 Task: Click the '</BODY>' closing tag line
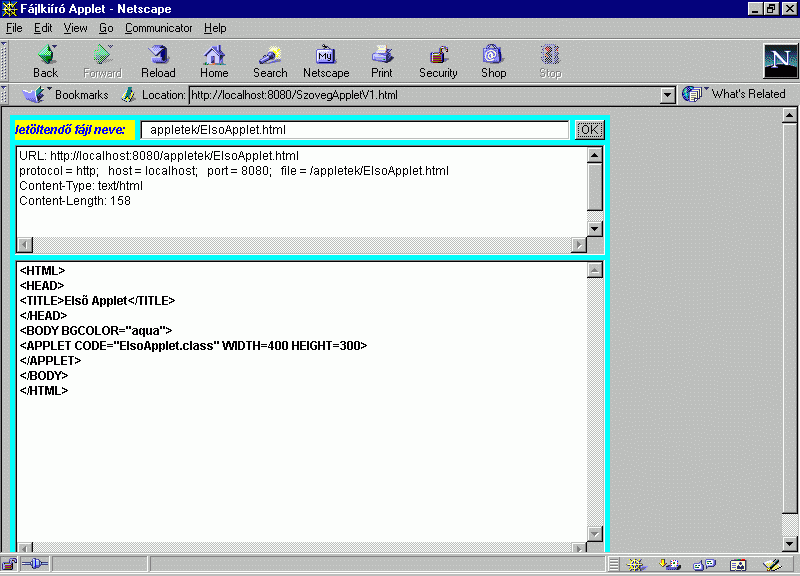[44, 376]
